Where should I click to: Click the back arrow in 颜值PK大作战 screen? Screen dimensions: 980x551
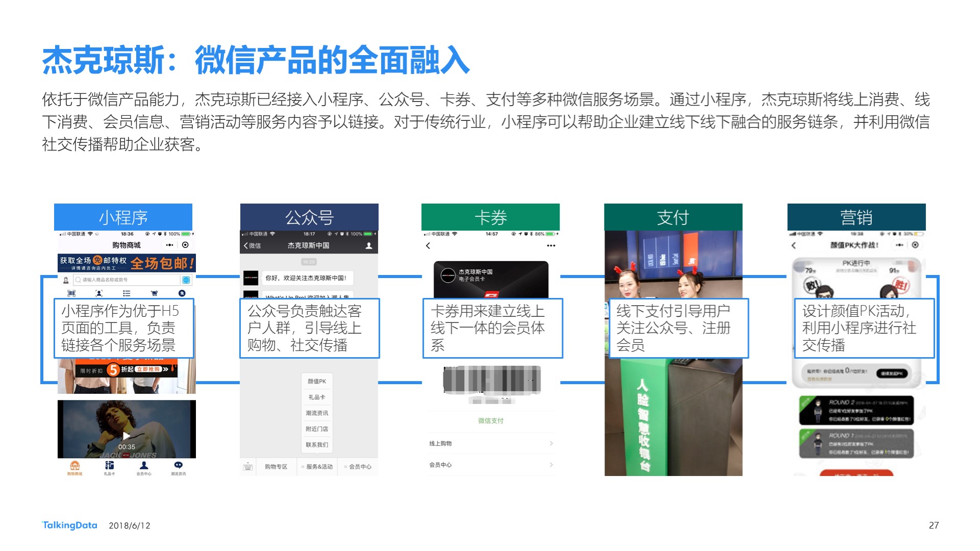(x=793, y=245)
